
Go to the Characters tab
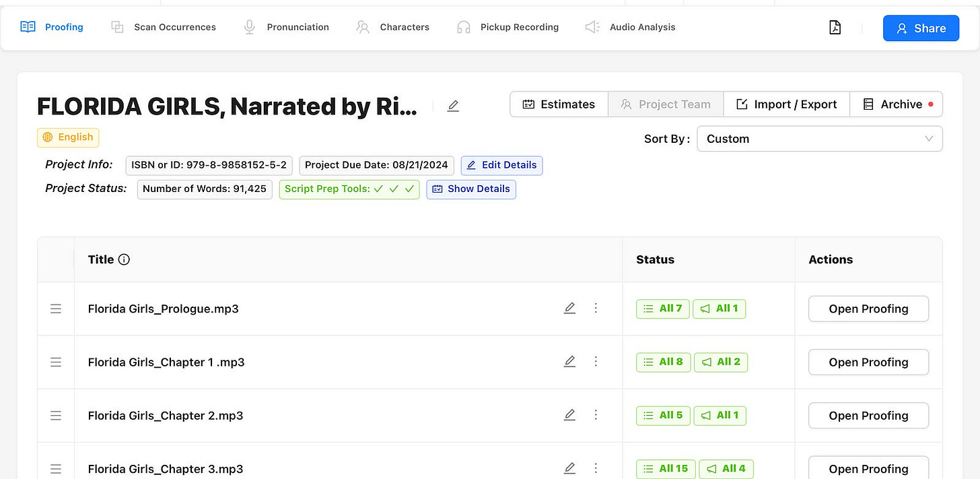pyautogui.click(x=392, y=28)
